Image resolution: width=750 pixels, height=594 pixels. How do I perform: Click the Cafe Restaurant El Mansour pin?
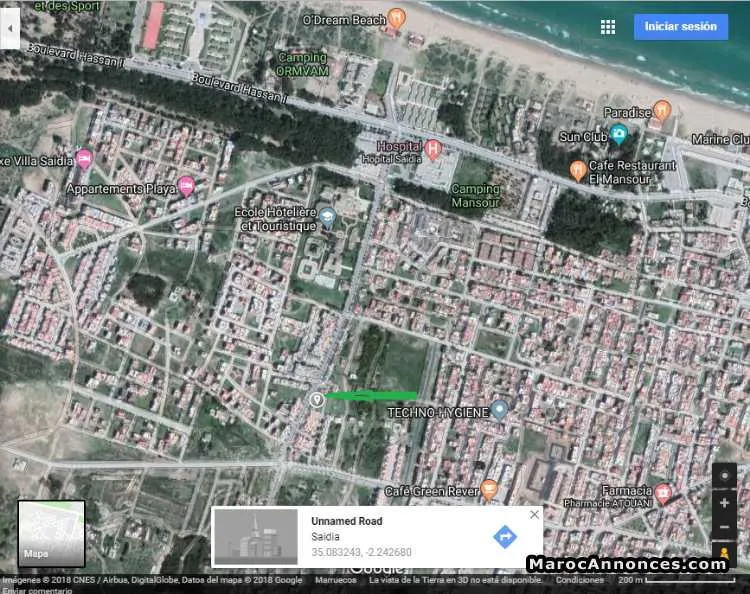[x=578, y=171]
